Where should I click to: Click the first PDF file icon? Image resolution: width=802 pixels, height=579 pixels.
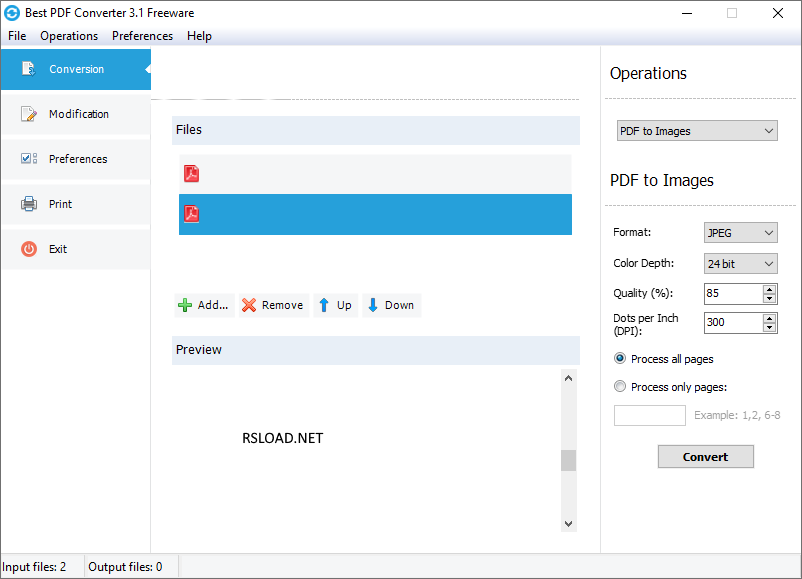pyautogui.click(x=191, y=173)
